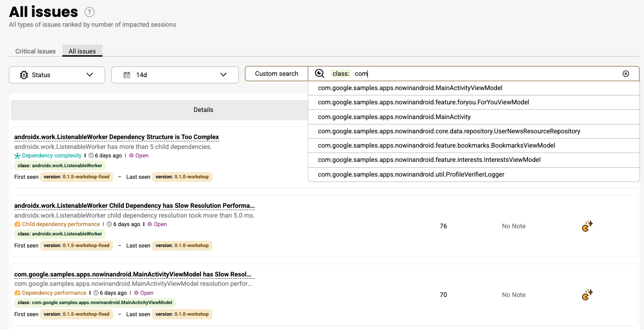Click calendar icon in 14d filter
Viewport: 644px width, 330px height.
(x=127, y=75)
